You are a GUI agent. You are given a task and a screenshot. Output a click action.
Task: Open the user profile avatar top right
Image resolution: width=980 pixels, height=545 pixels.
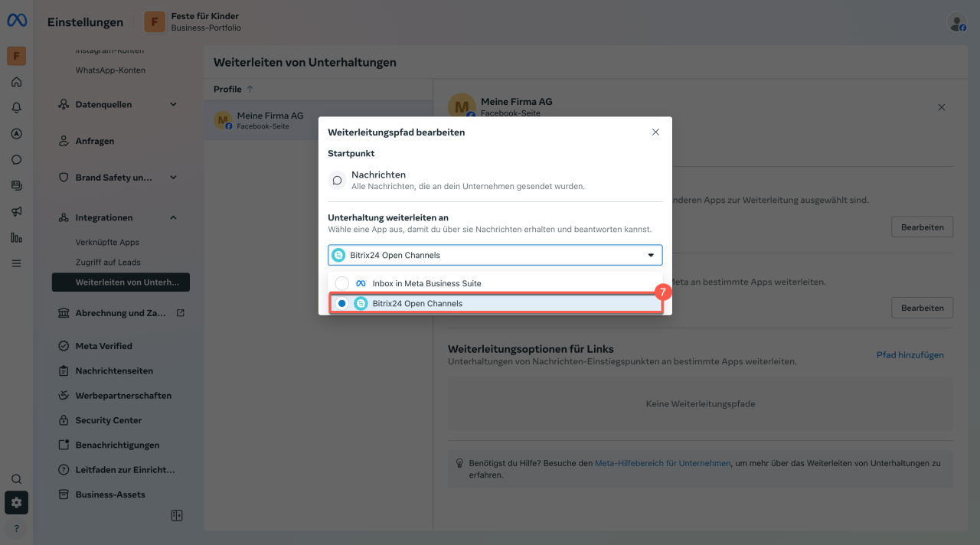click(x=957, y=22)
